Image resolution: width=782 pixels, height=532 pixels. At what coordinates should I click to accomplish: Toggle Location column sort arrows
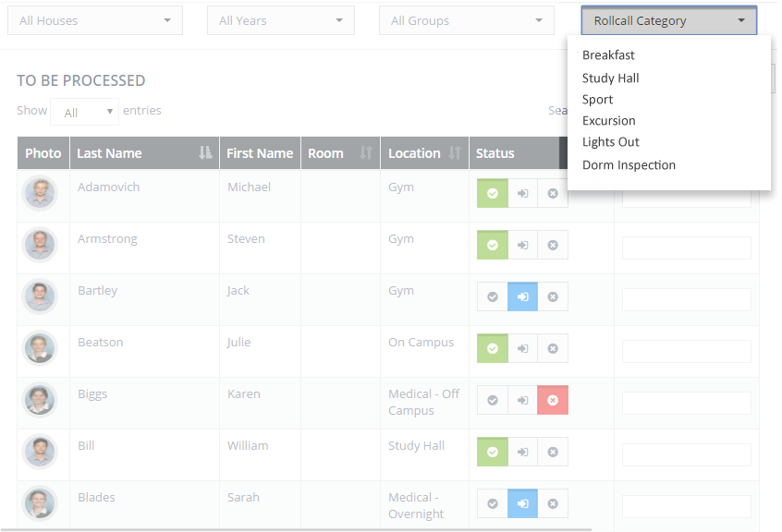click(455, 153)
